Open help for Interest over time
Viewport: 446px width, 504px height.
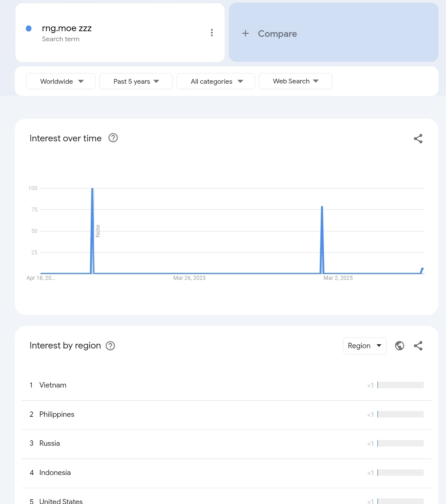(113, 138)
